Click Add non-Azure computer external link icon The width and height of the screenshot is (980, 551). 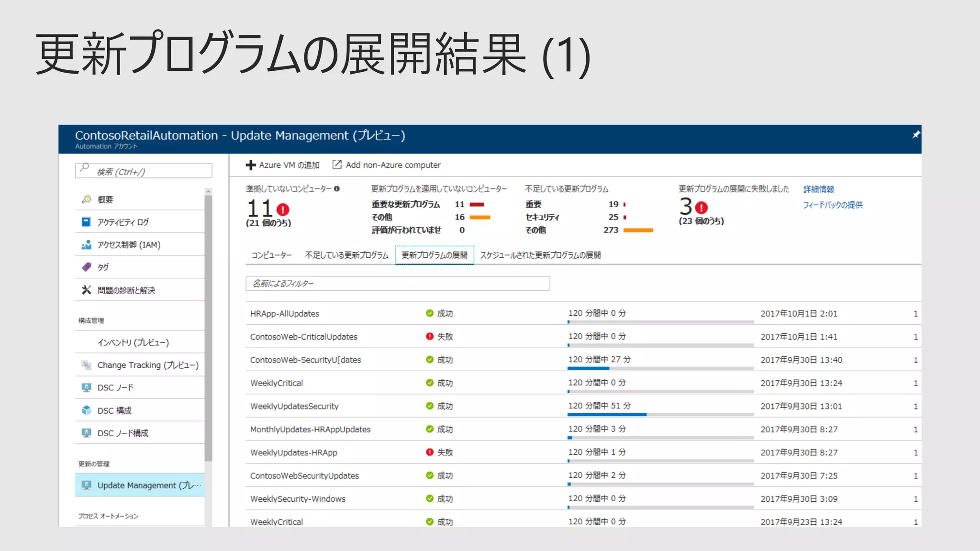[x=337, y=165]
